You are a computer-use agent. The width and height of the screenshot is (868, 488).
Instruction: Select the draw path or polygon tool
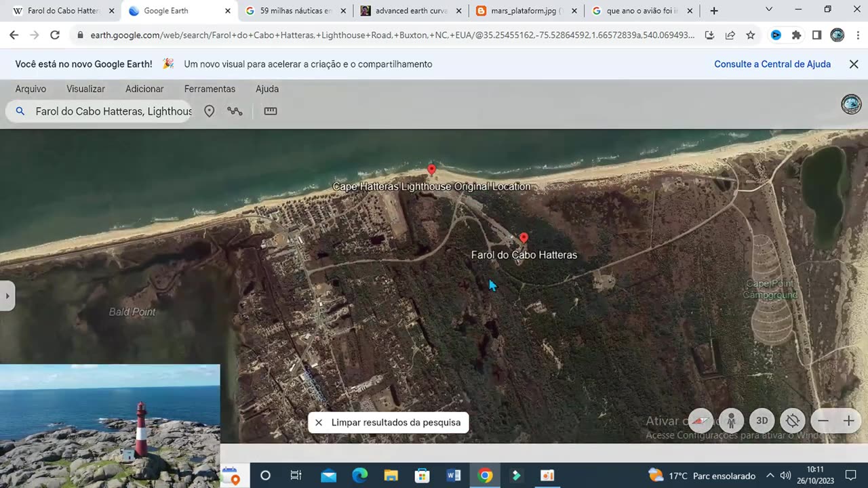235,111
